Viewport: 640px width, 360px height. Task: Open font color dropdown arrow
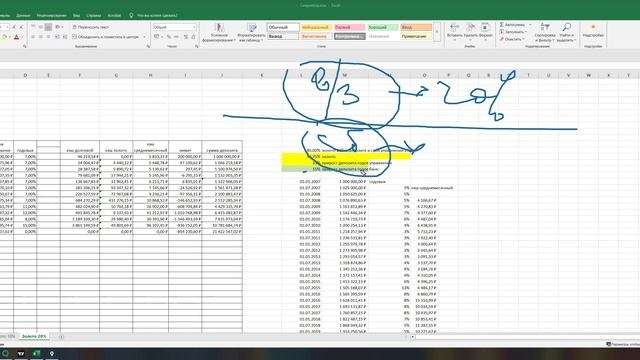(x=22, y=37)
